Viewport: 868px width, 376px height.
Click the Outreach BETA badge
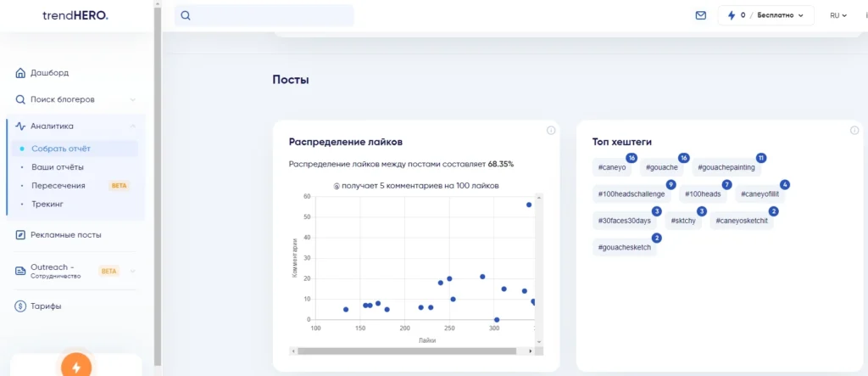pos(109,272)
